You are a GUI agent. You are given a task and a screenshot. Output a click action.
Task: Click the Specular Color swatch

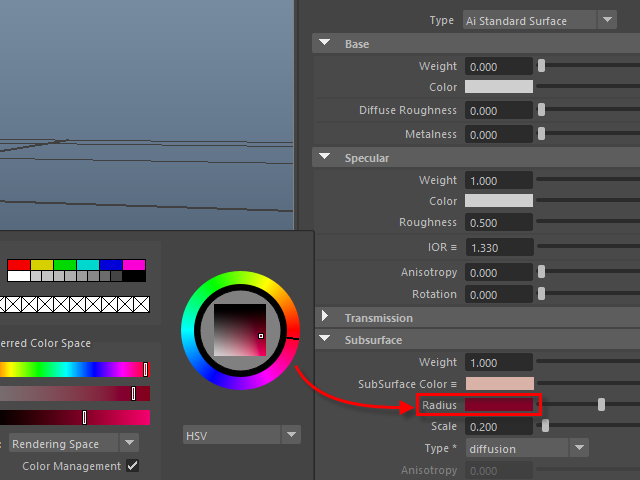499,201
